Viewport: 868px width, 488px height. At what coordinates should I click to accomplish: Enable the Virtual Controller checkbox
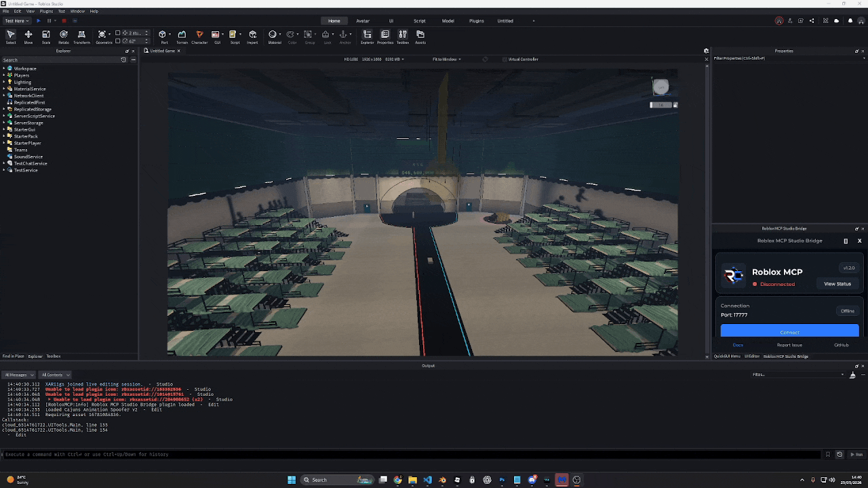click(x=505, y=59)
